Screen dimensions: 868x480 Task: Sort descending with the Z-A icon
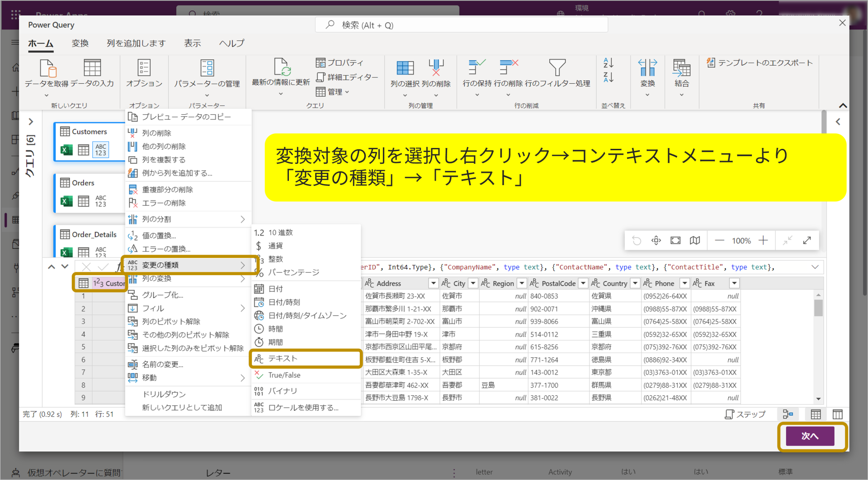609,77
